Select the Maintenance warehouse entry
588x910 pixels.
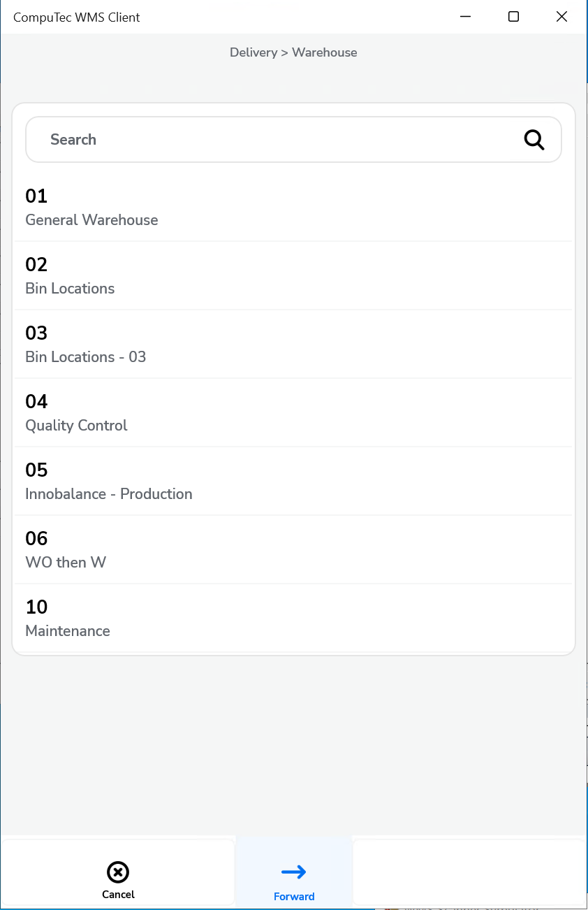[293, 619]
